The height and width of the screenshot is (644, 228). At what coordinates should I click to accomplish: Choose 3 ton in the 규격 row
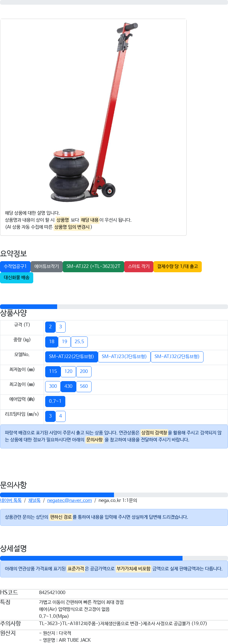pos(61,327)
